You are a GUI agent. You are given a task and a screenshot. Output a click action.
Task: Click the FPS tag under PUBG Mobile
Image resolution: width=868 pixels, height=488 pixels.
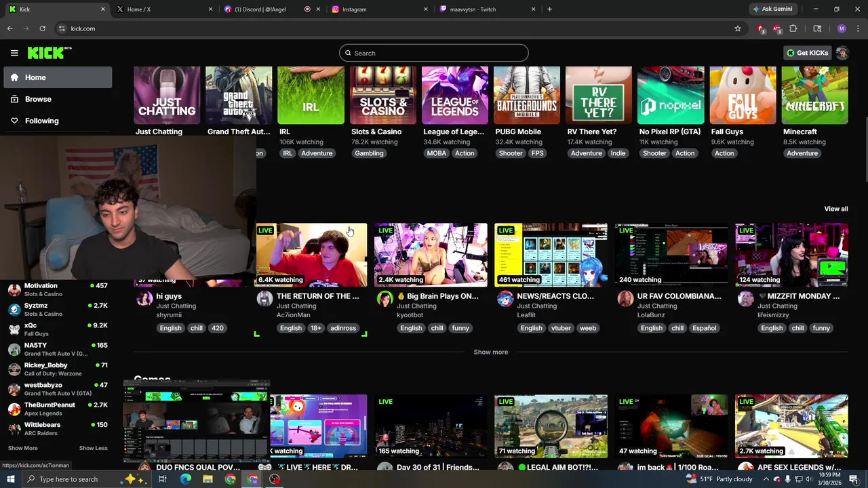coord(538,153)
